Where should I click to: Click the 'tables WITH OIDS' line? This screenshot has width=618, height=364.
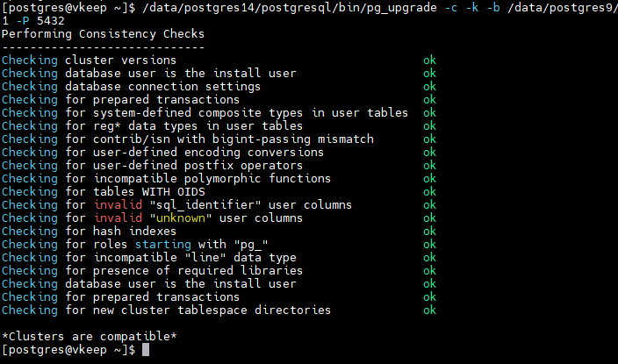point(104,192)
